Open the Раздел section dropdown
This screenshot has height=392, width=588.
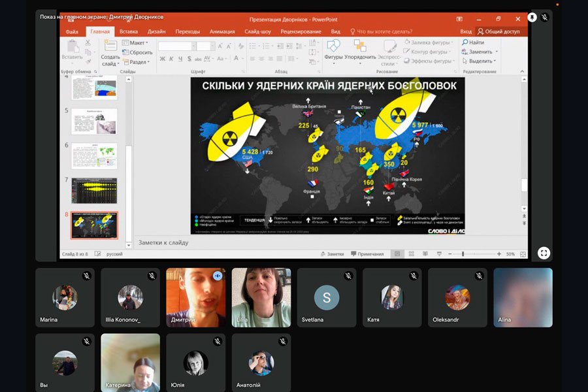coord(139,62)
